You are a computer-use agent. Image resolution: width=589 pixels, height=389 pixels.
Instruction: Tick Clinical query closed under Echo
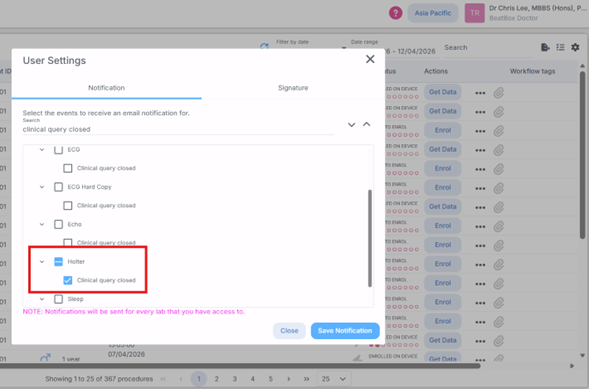pyautogui.click(x=68, y=242)
